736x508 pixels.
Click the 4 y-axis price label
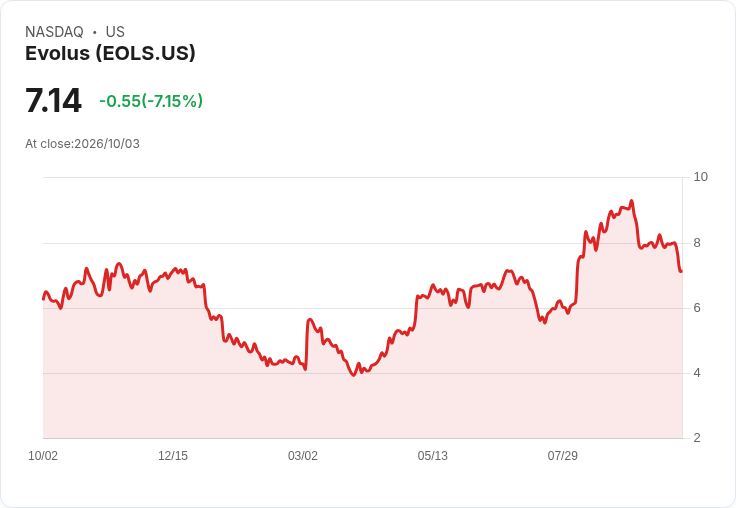(697, 373)
